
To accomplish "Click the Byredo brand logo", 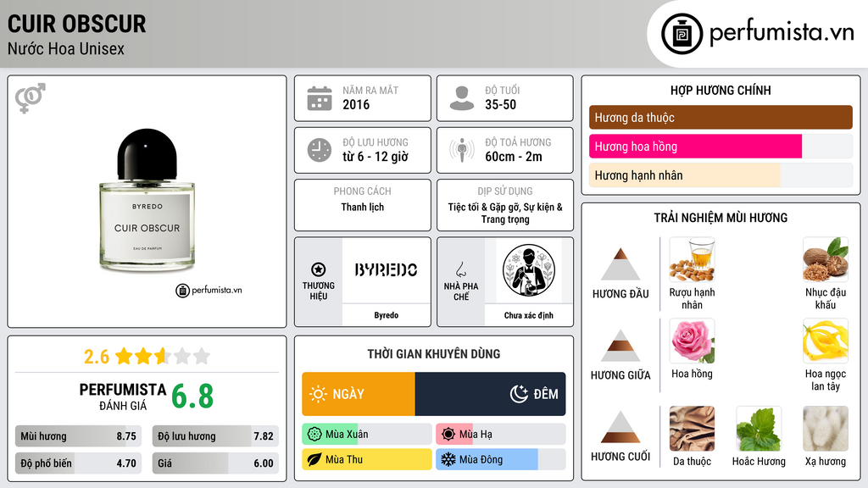I will (x=387, y=270).
